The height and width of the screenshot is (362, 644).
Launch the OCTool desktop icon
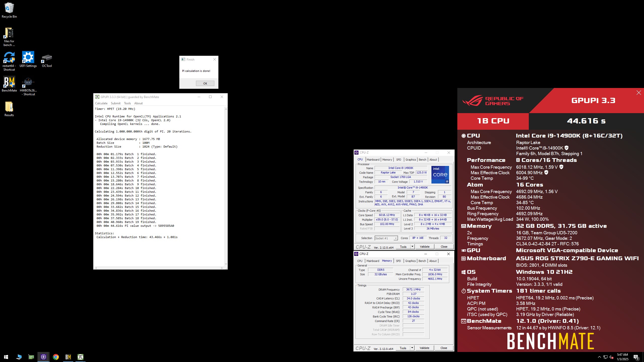coord(47,61)
